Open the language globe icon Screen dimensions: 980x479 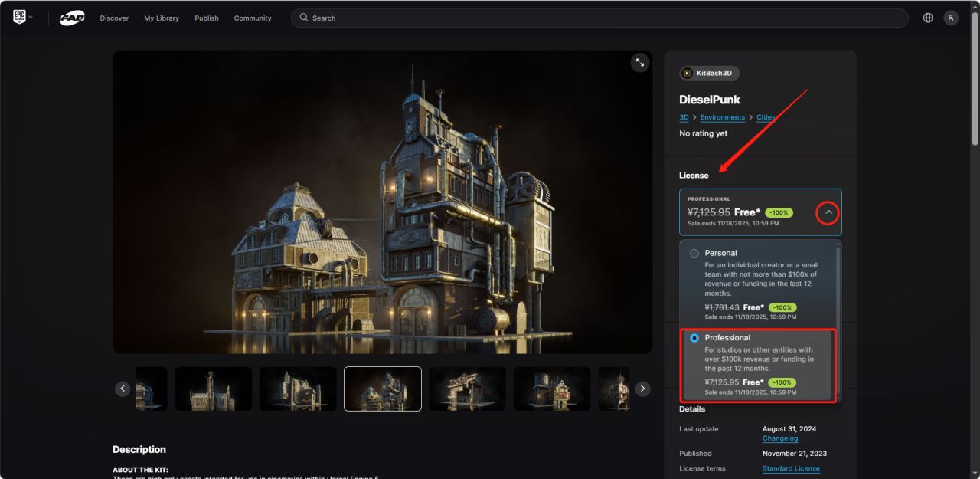pyautogui.click(x=928, y=18)
